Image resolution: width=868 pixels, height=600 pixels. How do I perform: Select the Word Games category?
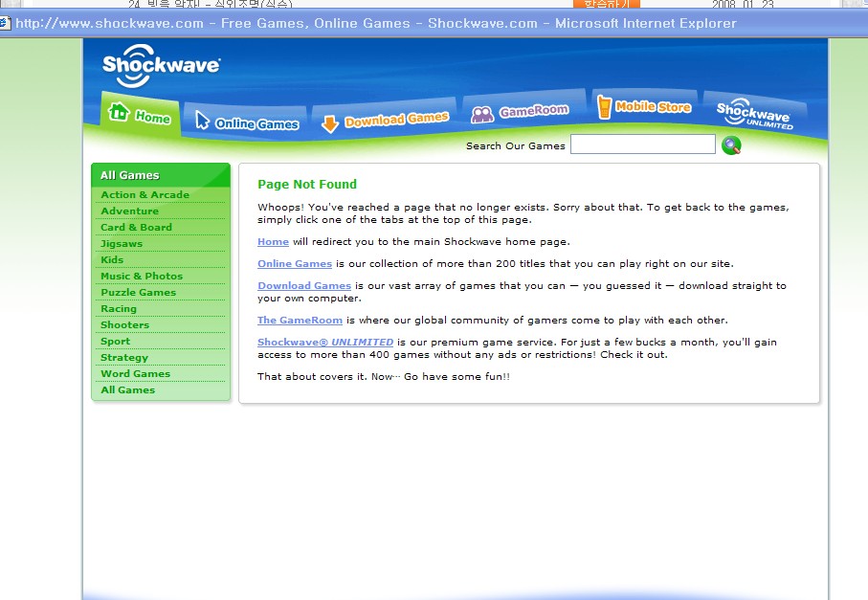point(135,373)
